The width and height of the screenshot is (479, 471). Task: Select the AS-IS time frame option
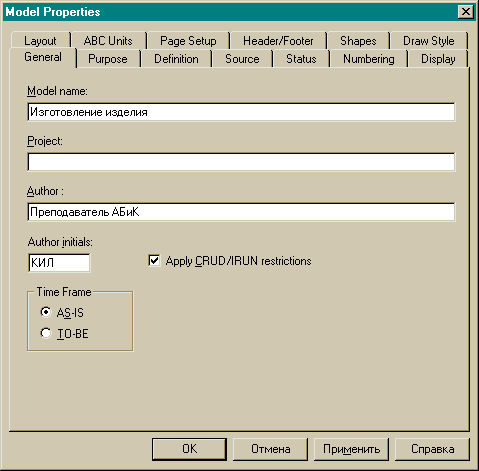pyautogui.click(x=46, y=312)
